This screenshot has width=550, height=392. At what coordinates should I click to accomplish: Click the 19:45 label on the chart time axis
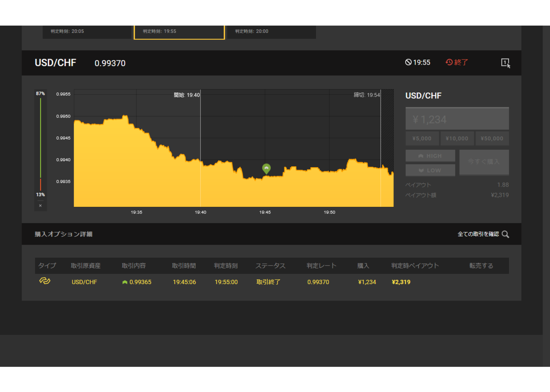tap(265, 212)
